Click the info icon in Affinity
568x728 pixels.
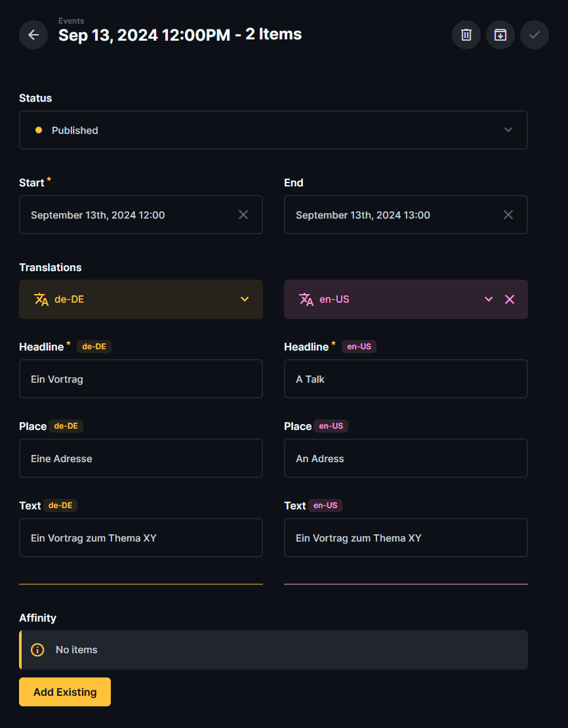[38, 650]
